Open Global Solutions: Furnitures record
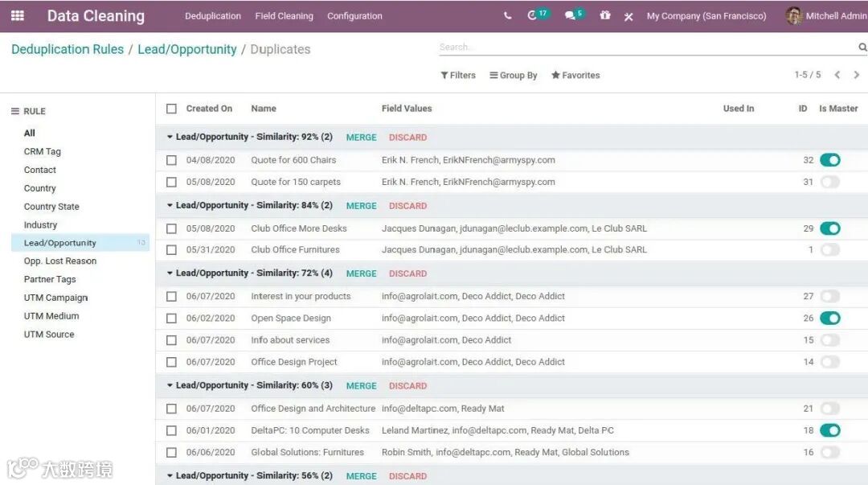The image size is (868, 485). (x=307, y=452)
